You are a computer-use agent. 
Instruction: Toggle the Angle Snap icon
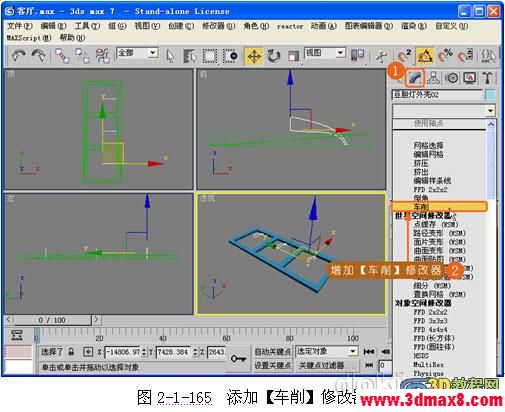(x=424, y=56)
